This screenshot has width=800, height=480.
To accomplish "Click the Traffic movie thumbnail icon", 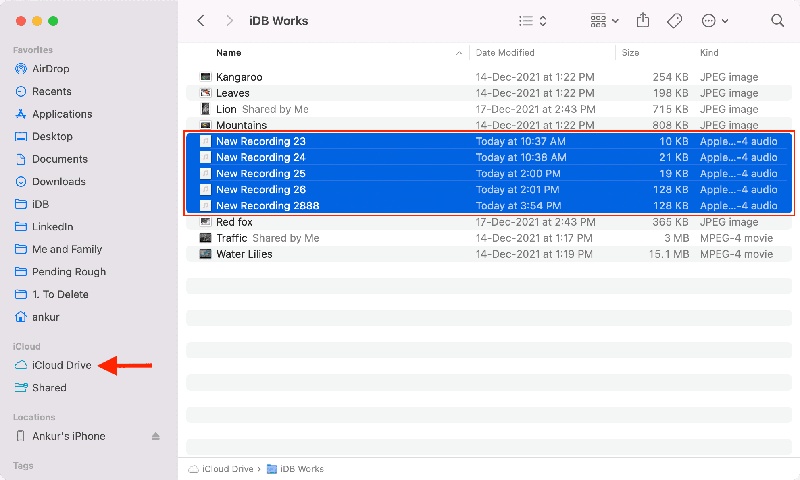I will point(205,238).
